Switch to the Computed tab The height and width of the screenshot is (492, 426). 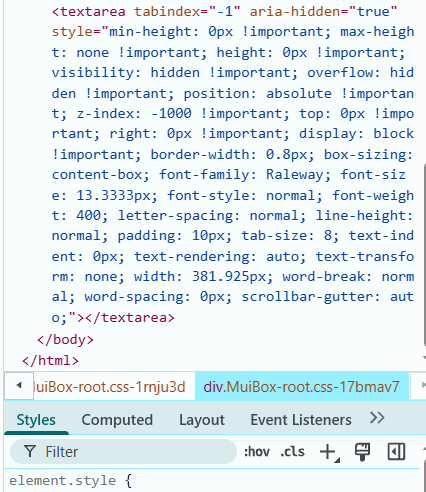pyautogui.click(x=117, y=420)
